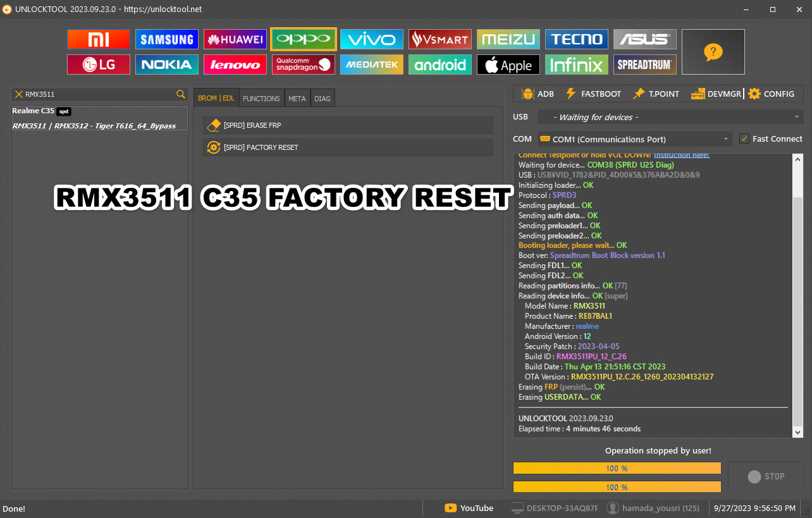
Task: Select the Vivo brand tile
Action: pyautogui.click(x=372, y=39)
